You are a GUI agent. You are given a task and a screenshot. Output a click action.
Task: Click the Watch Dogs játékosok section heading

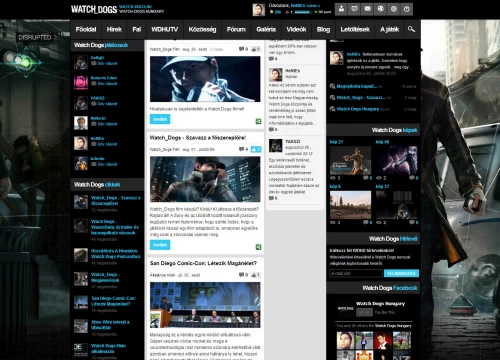(x=101, y=45)
